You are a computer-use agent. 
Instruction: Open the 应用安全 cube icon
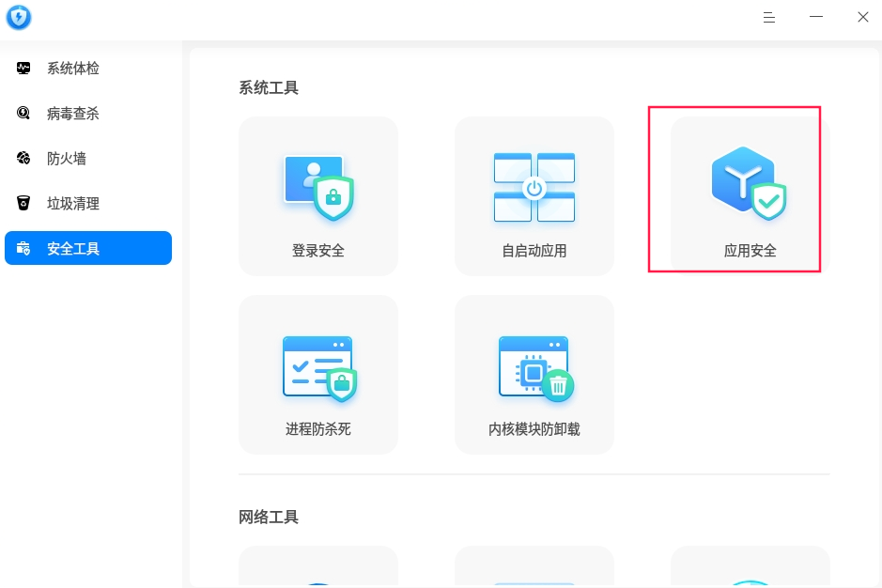(x=749, y=183)
